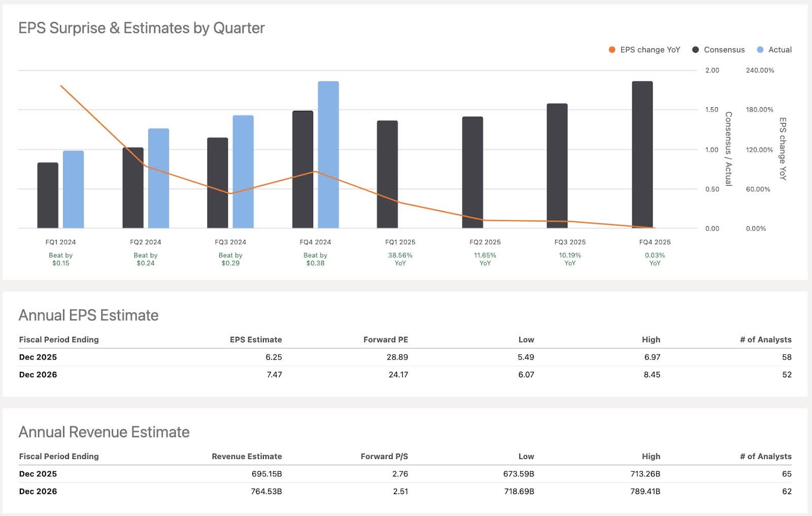Image resolution: width=812 pixels, height=516 pixels.
Task: Click the Beat by $0.38 label
Action: (x=315, y=259)
